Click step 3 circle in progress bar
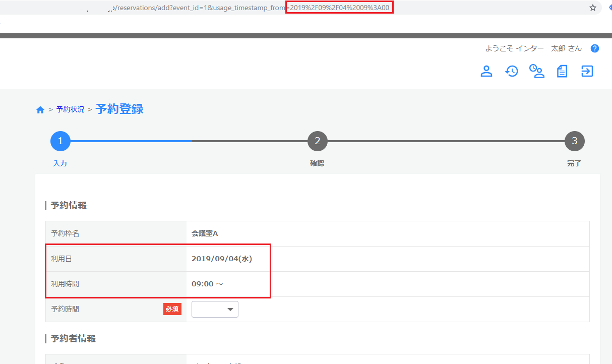The height and width of the screenshot is (364, 612). 575,141
